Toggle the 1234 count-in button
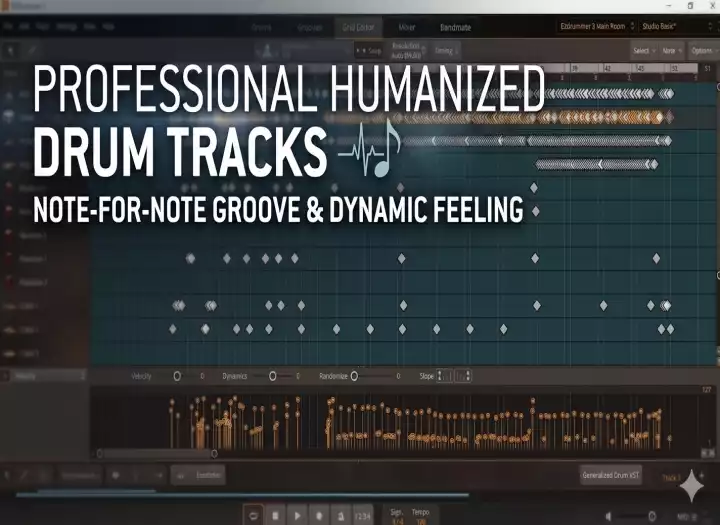Image resolution: width=720 pixels, height=525 pixels. [363, 515]
